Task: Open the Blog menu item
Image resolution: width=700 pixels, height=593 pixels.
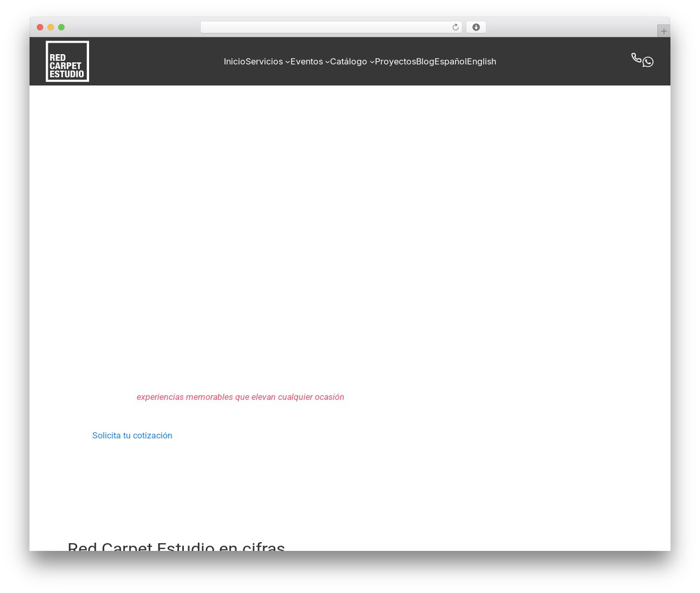Action: click(x=425, y=61)
